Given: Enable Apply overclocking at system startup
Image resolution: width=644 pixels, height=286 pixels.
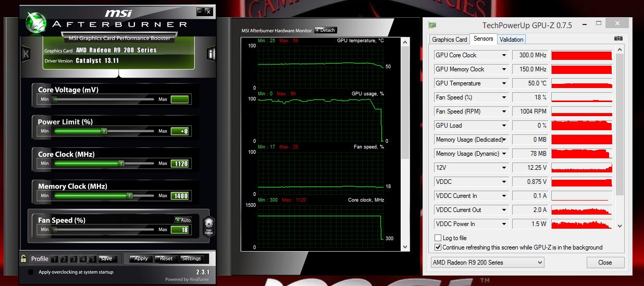Looking at the screenshot, I should [31, 272].
